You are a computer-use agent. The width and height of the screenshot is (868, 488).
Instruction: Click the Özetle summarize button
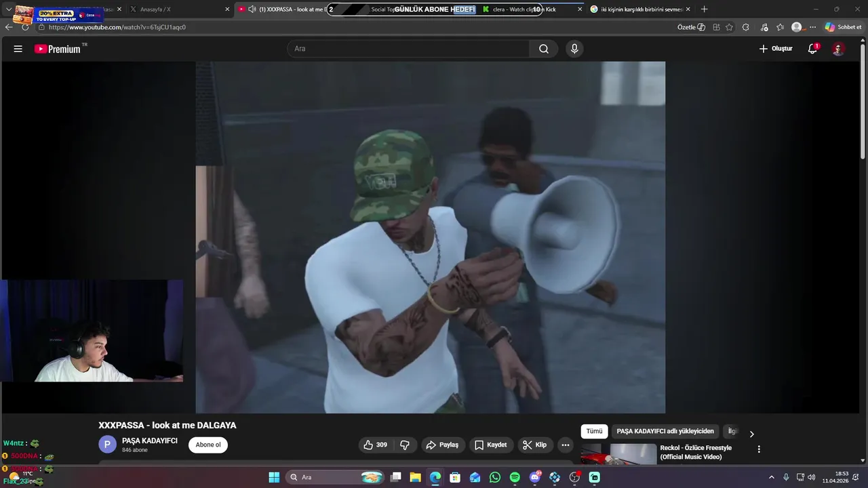691,27
